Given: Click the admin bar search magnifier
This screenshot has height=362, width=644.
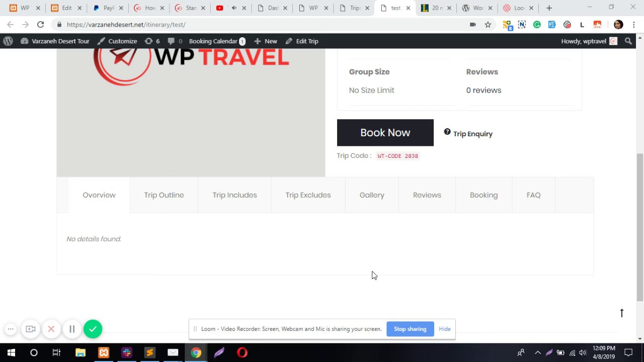Looking at the screenshot, I should [x=628, y=41].
